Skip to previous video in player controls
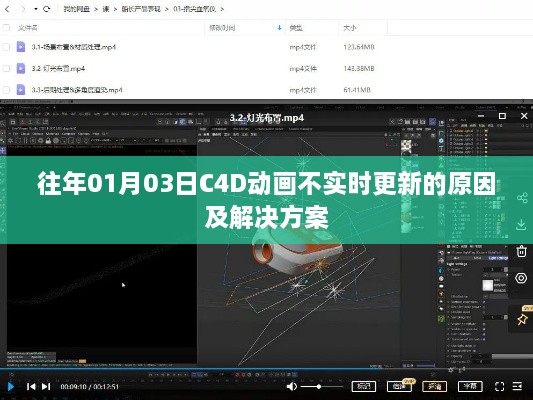The width and height of the screenshot is (533, 400). 31,387
